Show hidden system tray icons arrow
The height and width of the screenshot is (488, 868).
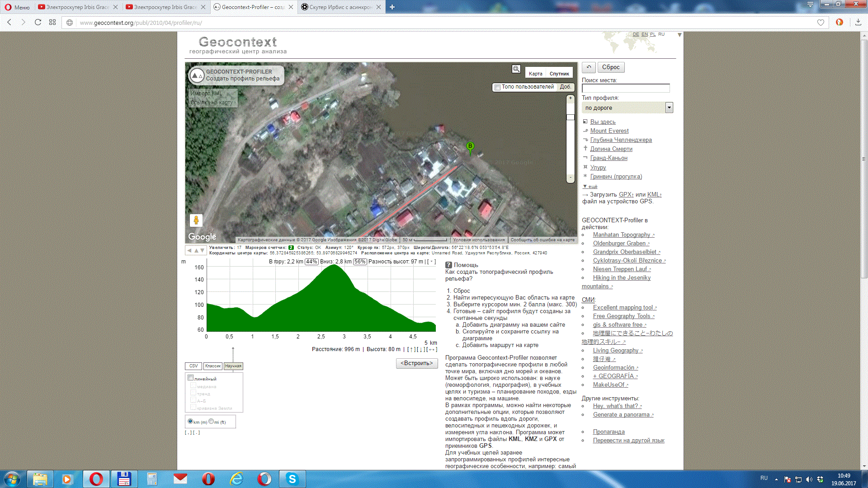pos(776,479)
